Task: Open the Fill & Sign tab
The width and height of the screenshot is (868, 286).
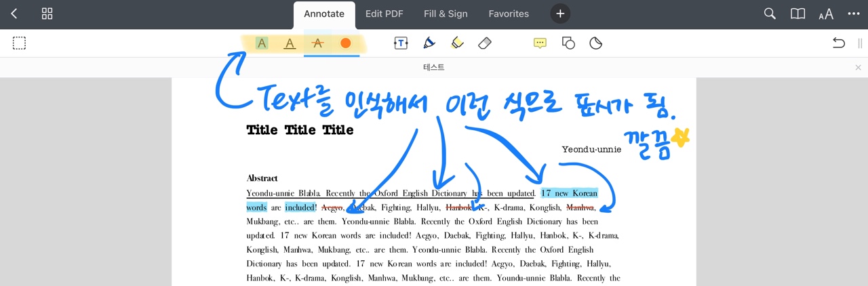Action: point(446,14)
